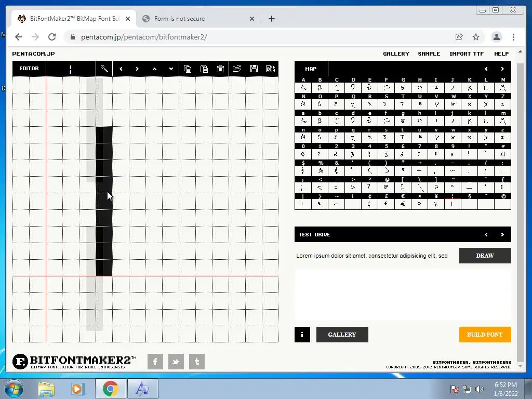This screenshot has width=532, height=399.
Task: Click the volume icon in system tray
Action: pyautogui.click(x=480, y=389)
